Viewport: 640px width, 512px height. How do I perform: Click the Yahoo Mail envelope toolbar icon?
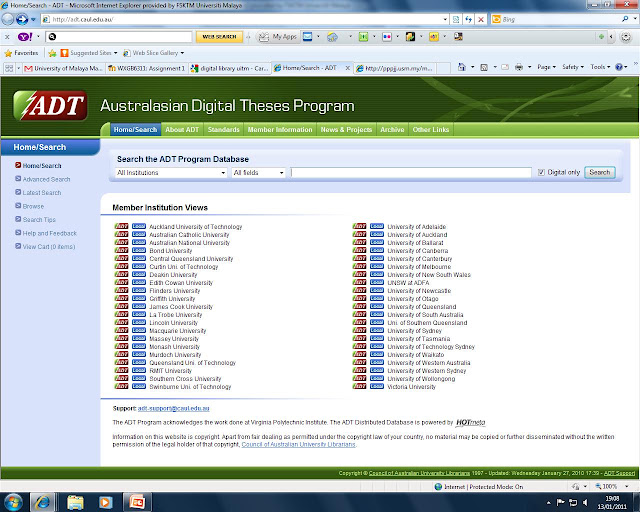(x=307, y=37)
